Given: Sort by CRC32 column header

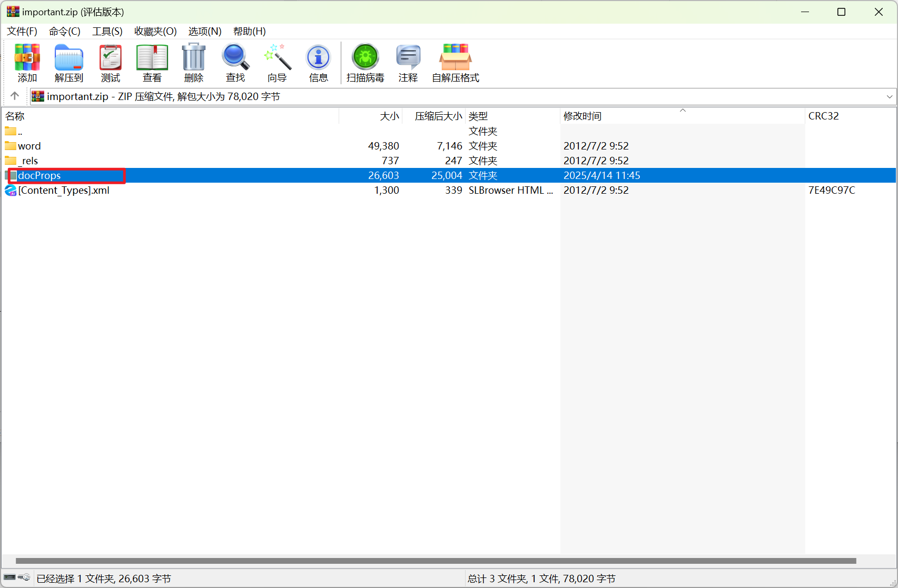Looking at the screenshot, I should [x=851, y=116].
